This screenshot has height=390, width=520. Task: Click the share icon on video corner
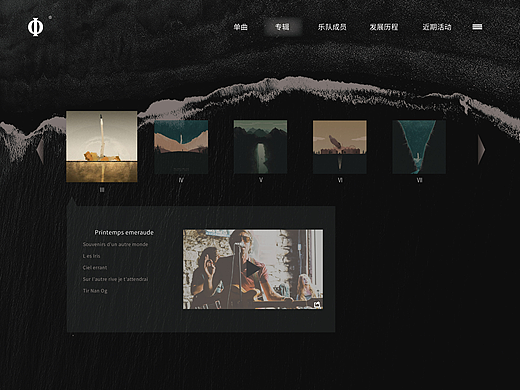click(x=317, y=304)
